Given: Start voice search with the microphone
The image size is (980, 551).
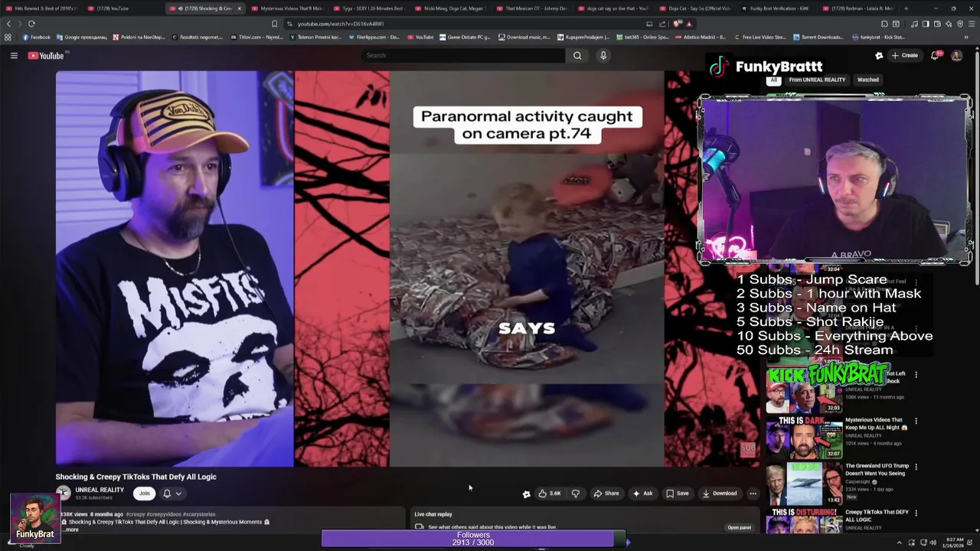Looking at the screenshot, I should 603,55.
